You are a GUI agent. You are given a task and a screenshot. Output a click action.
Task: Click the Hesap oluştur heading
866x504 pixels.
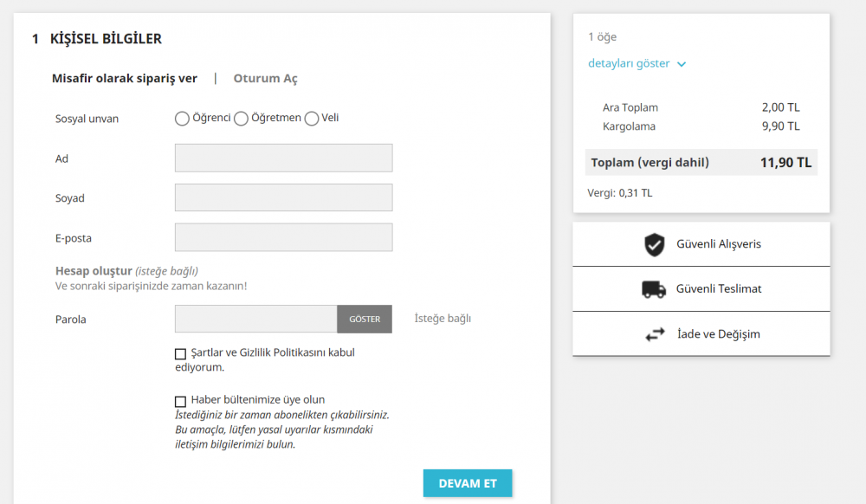(94, 271)
